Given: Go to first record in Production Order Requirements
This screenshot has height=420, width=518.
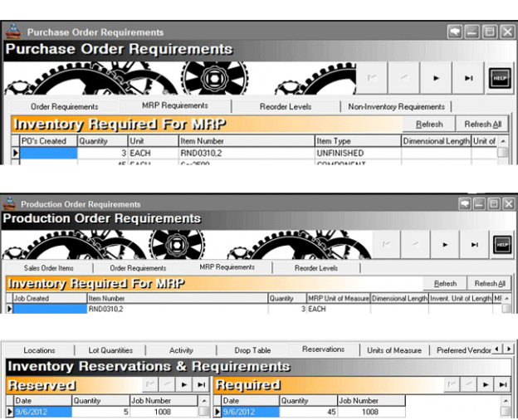Looking at the screenshot, I should click(x=387, y=245).
